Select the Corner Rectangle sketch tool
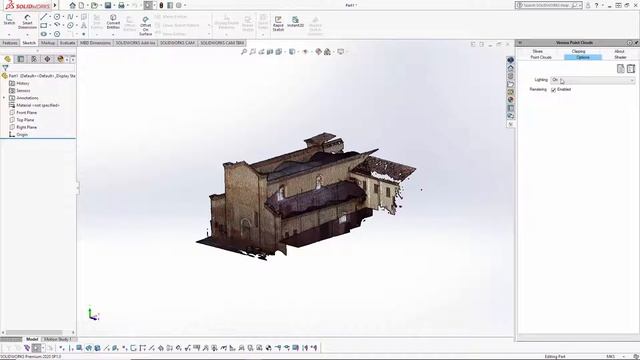Image resolution: width=640 pixels, height=360 pixels. (x=44, y=25)
